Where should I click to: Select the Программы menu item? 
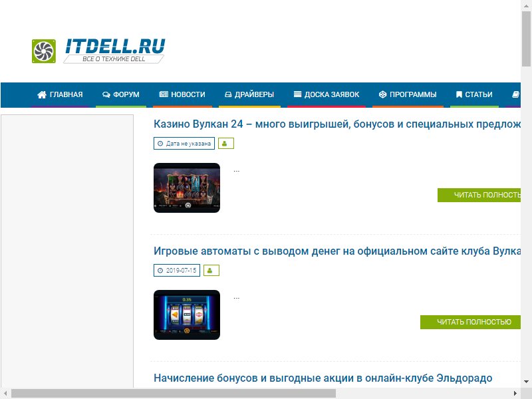click(408, 94)
